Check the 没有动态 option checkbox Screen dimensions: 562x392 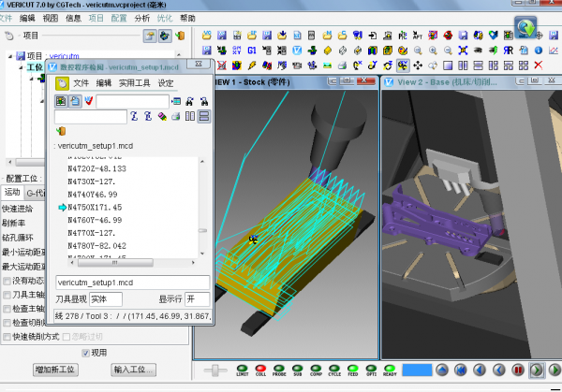[7, 280]
